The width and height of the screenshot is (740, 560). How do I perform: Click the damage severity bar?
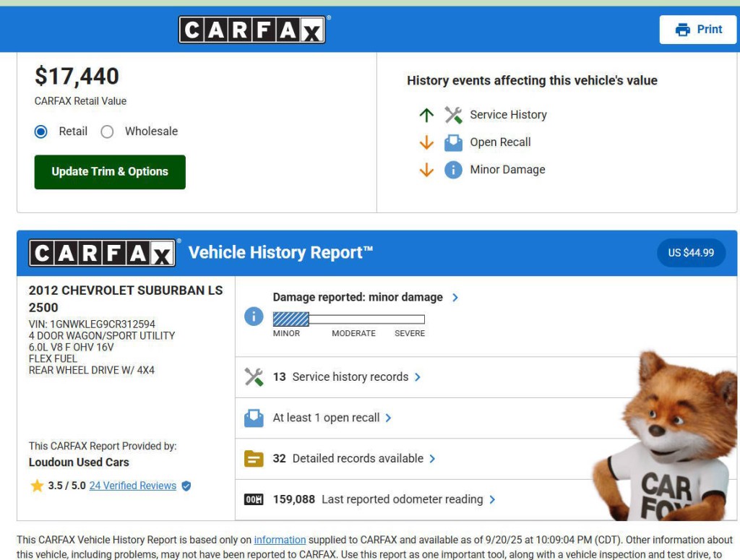pyautogui.click(x=348, y=319)
